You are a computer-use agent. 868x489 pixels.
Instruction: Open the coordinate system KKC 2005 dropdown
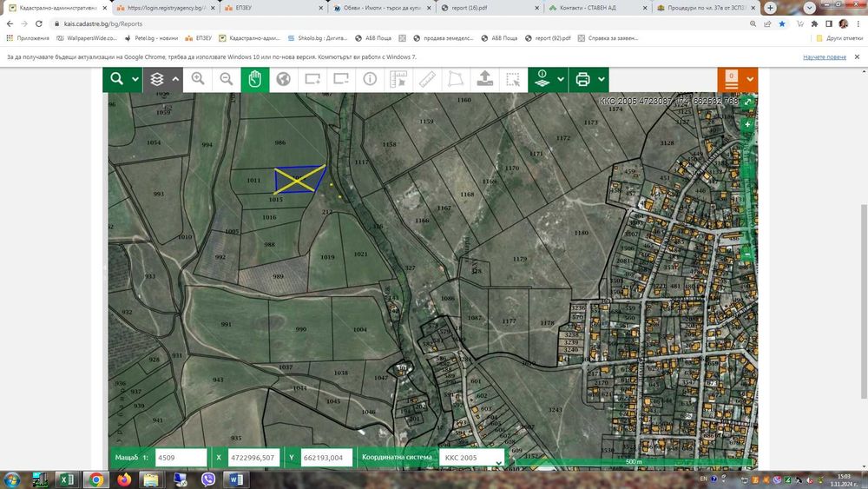click(470, 458)
